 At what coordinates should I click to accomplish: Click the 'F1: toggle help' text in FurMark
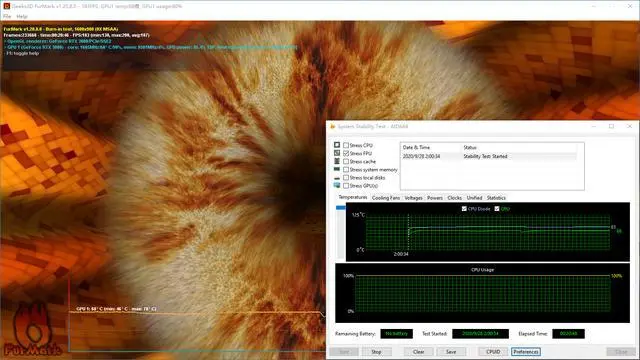click(x=22, y=53)
